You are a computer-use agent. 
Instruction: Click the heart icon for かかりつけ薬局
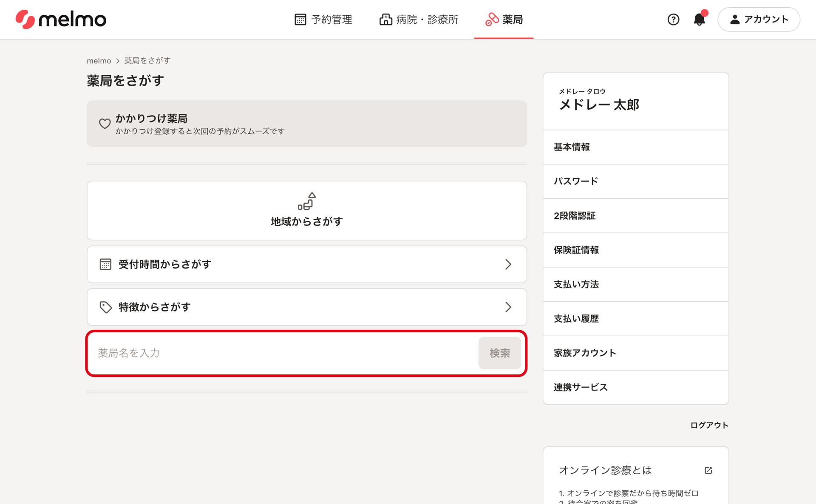pos(105,124)
